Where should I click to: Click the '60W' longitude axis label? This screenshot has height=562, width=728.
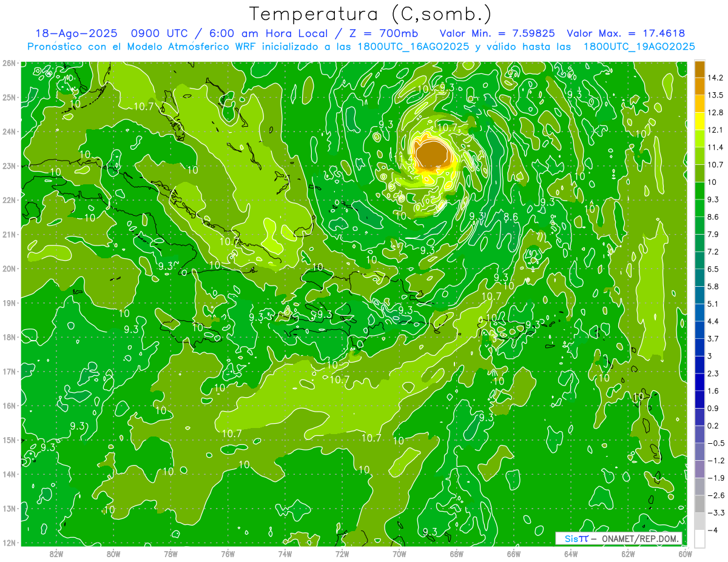[685, 554]
